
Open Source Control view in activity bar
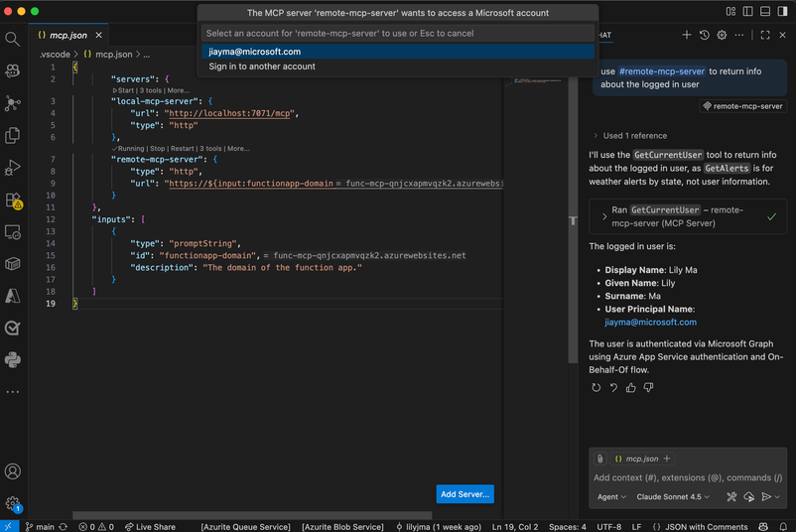(x=13, y=103)
